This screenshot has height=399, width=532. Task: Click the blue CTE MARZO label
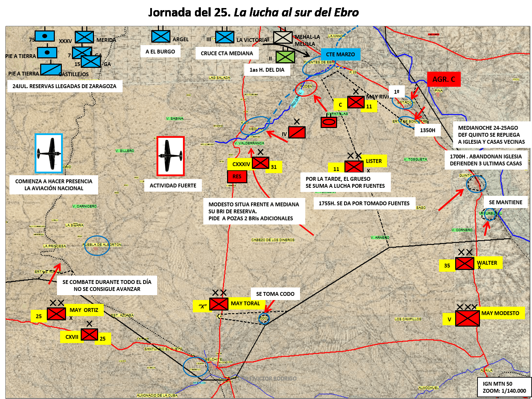340,54
